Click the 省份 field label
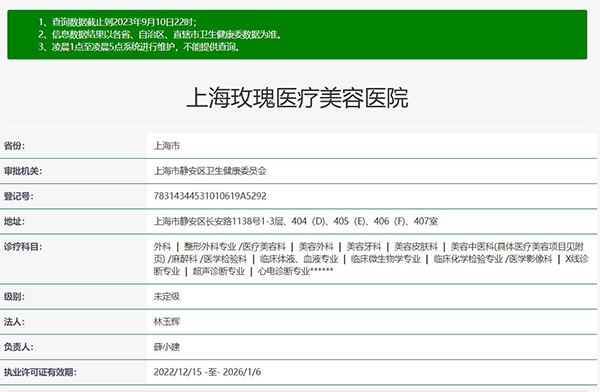The height and width of the screenshot is (392, 600). pyautogui.click(x=14, y=146)
